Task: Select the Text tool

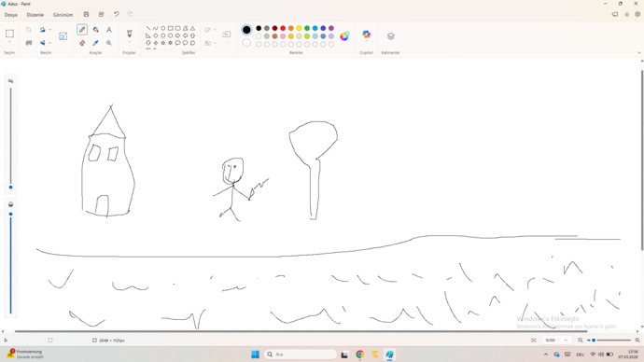Action: [x=109, y=30]
